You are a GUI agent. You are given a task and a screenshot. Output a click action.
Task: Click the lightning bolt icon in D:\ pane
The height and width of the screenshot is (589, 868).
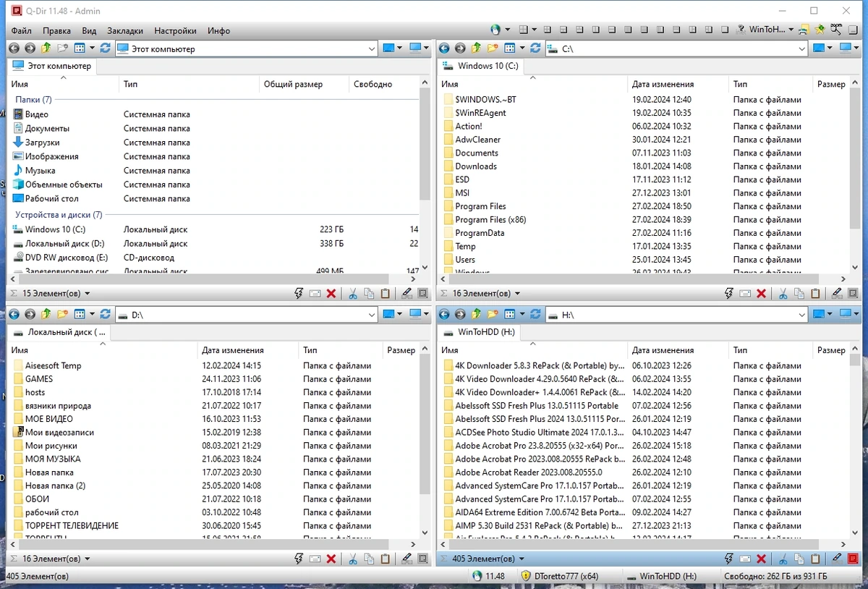(299, 559)
